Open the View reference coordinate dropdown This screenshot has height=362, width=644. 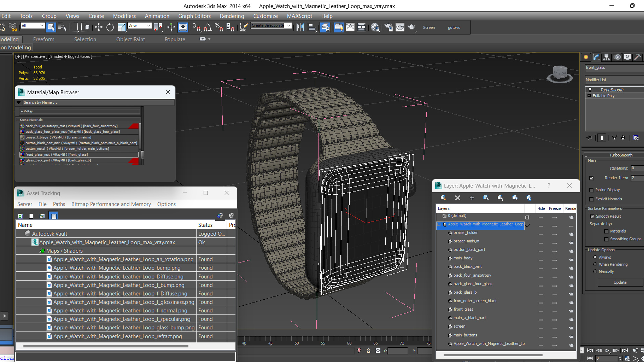click(140, 26)
